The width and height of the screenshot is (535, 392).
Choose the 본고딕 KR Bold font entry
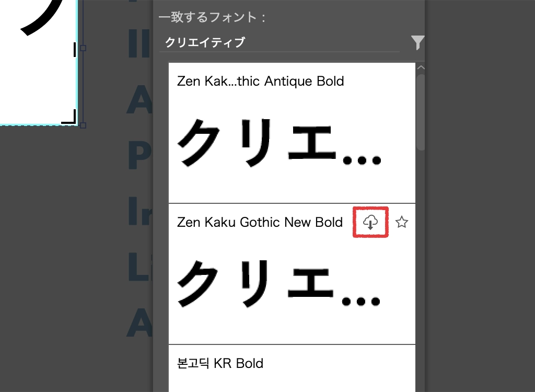pyautogui.click(x=220, y=363)
